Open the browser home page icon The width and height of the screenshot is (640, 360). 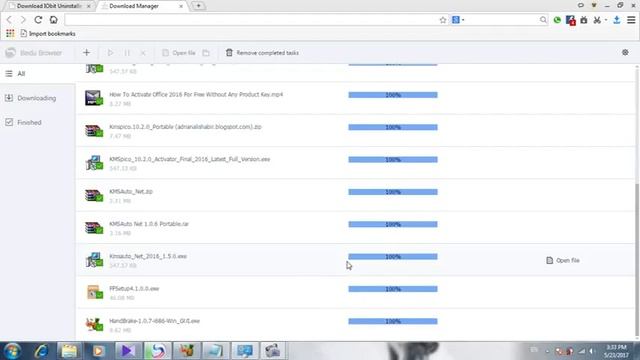tap(53, 20)
